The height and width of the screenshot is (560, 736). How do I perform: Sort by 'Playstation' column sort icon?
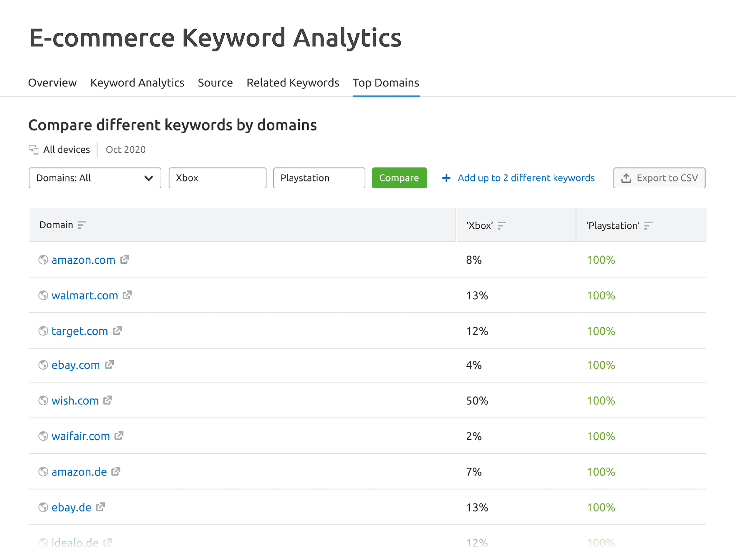(648, 226)
